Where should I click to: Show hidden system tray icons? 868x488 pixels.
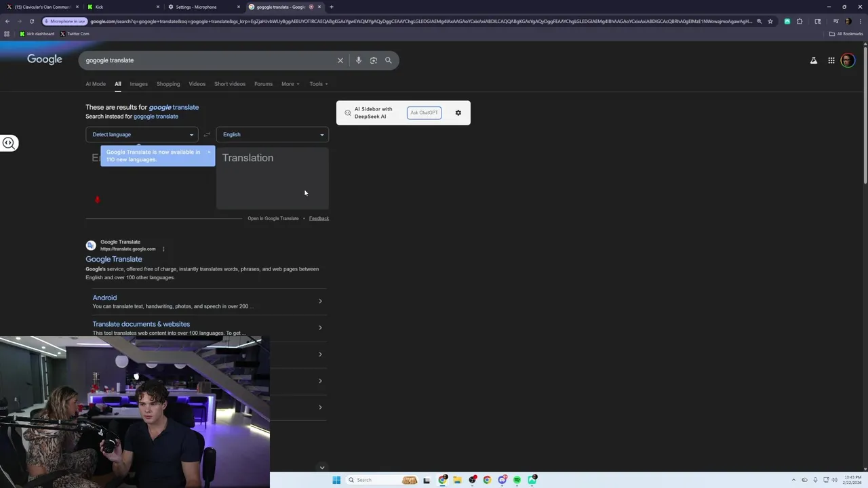coord(794,480)
